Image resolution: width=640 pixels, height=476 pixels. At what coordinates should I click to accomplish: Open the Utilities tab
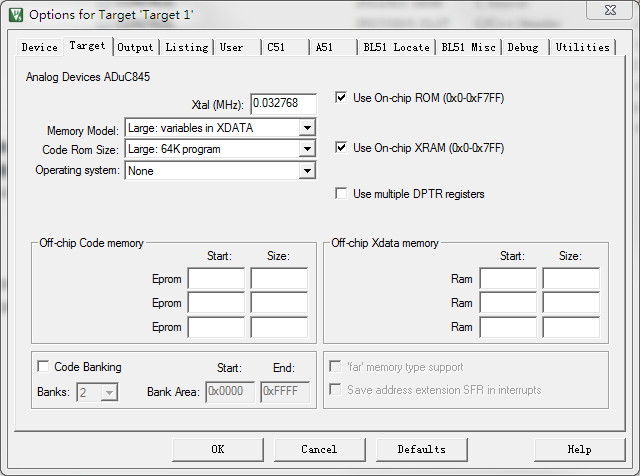[582, 47]
